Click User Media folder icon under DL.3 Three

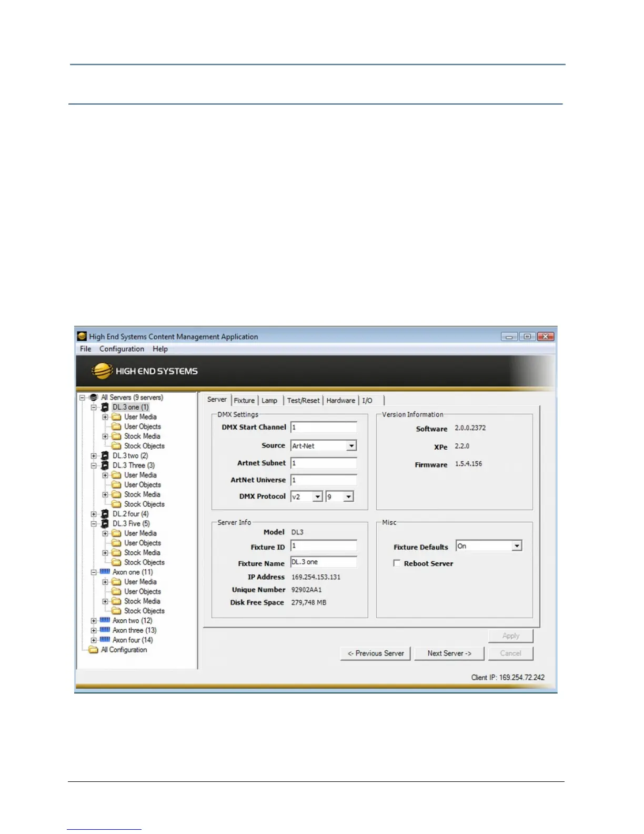point(116,475)
